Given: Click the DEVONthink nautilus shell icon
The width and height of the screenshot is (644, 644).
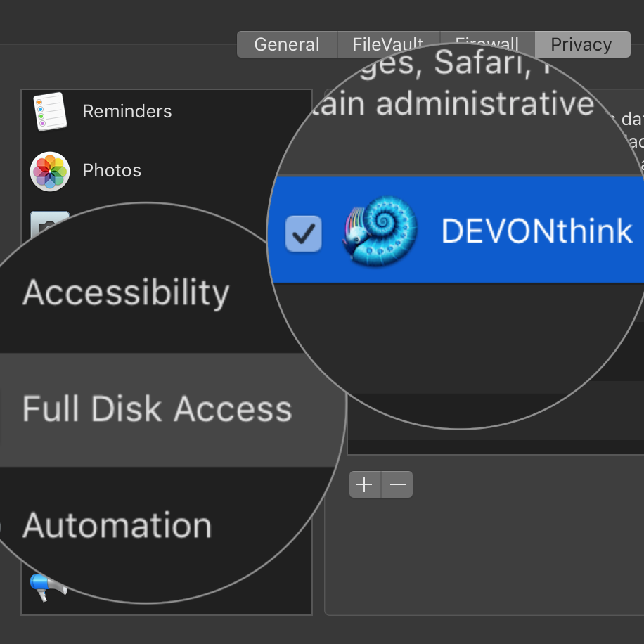Looking at the screenshot, I should 380,231.
